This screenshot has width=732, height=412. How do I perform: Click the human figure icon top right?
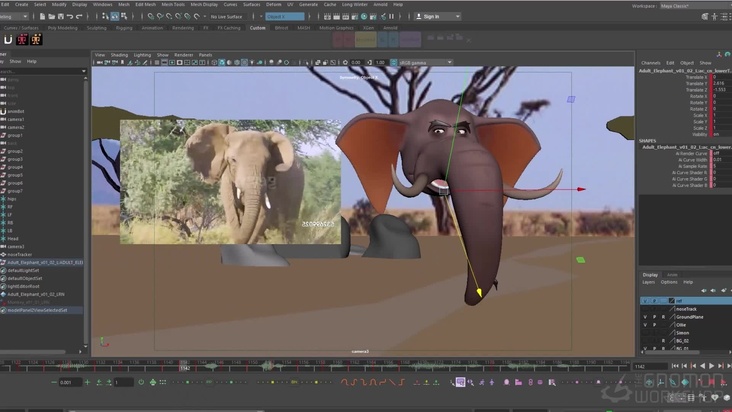(714, 17)
